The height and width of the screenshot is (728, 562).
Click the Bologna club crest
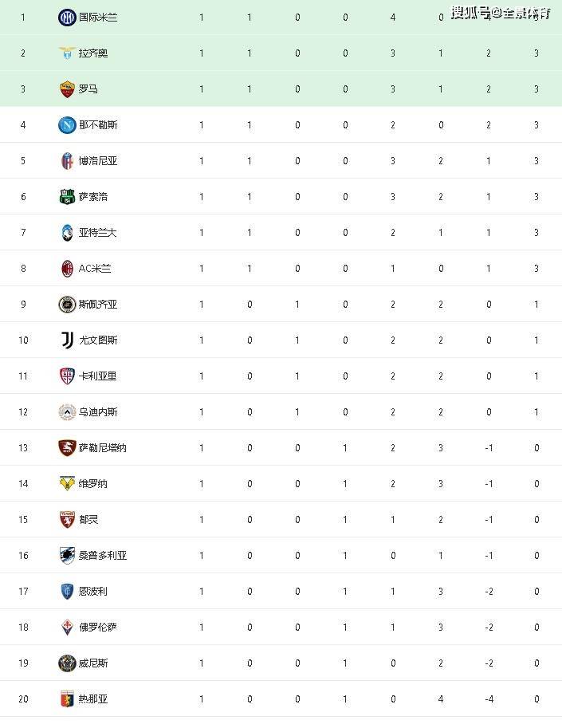(67, 160)
